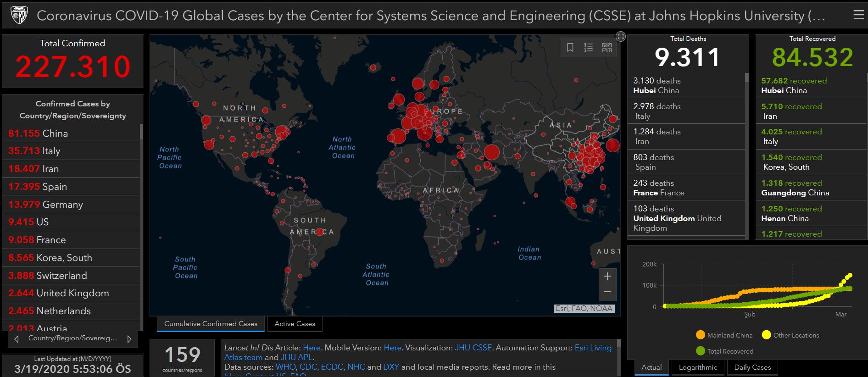Click the Esri, FAO, NOAA map attribution

click(x=584, y=309)
